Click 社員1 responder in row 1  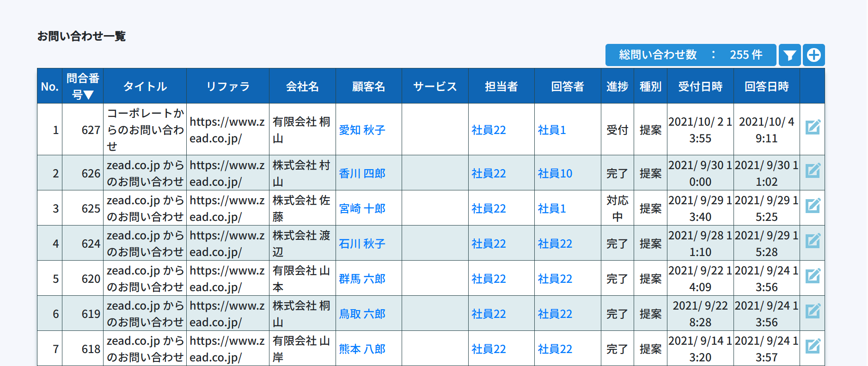pyautogui.click(x=552, y=130)
